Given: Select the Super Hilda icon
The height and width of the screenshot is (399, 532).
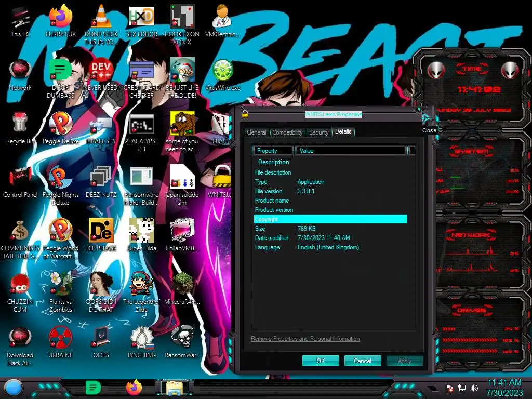Looking at the screenshot, I should click(141, 235).
